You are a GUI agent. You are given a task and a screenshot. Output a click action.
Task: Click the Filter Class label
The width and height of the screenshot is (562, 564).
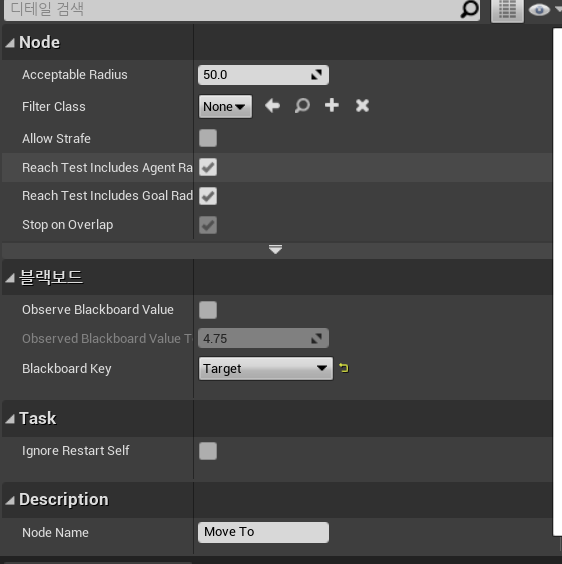click(54, 107)
